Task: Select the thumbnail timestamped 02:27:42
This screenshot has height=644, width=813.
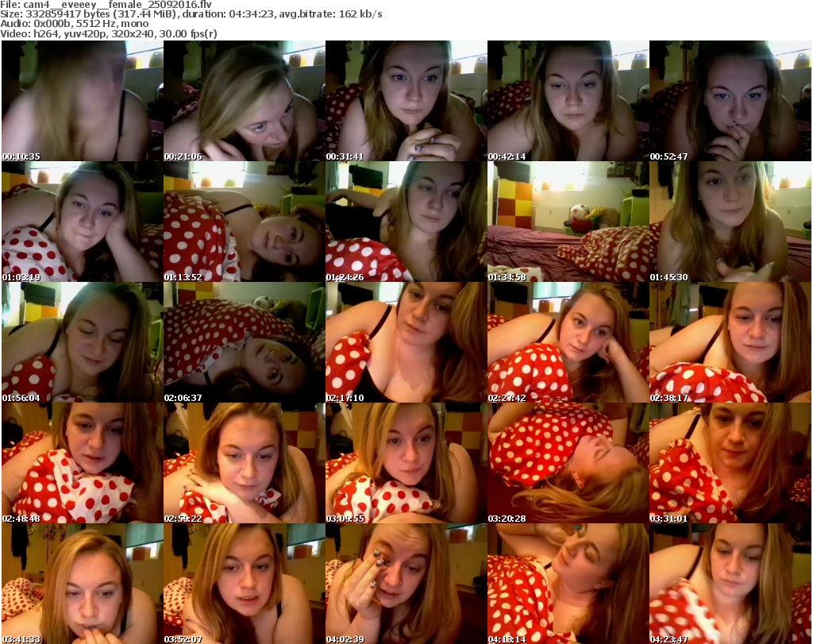Action: (x=568, y=343)
